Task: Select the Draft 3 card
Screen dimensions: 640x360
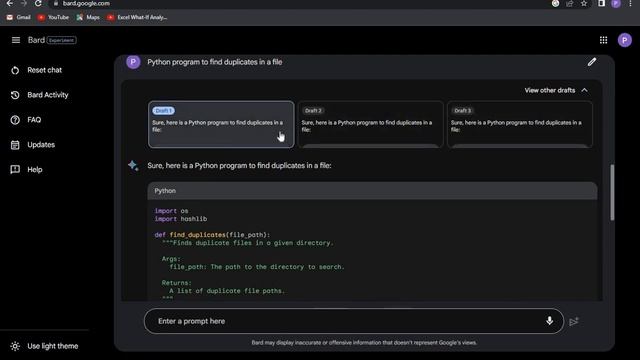Action: (x=520, y=124)
